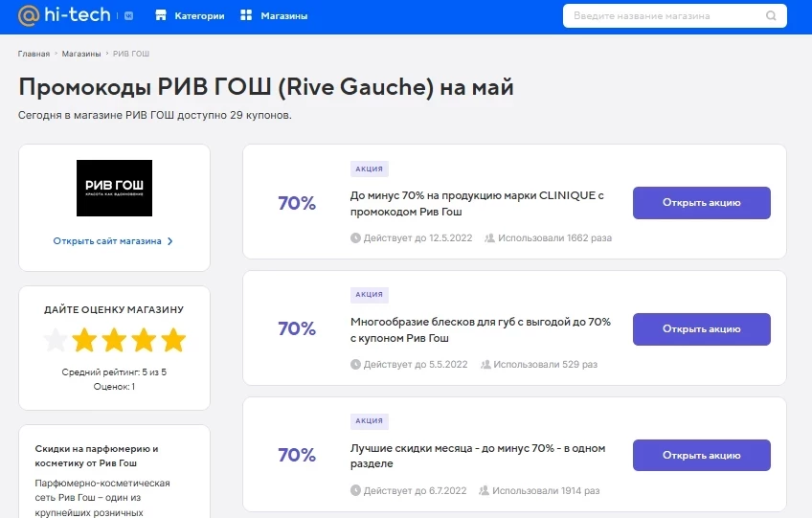Click Действует до 12.5.2022 text
812x518 pixels.
click(x=417, y=238)
